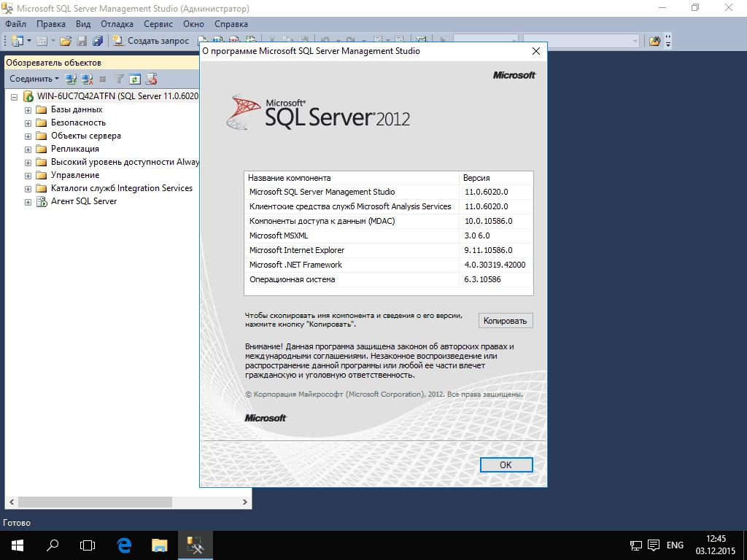Screen dimensions: 747x560
Task: Click the Object Explorer horizontal scrollbar thumb
Action: (x=95, y=502)
